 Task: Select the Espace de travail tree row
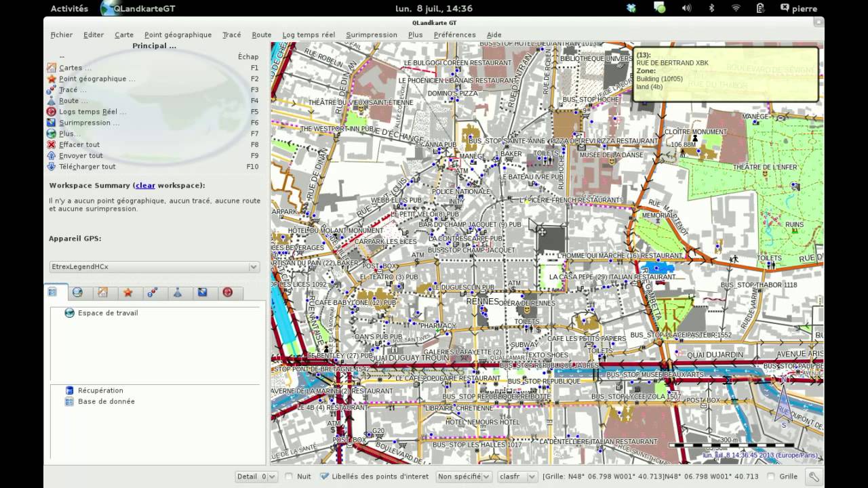[x=155, y=313]
